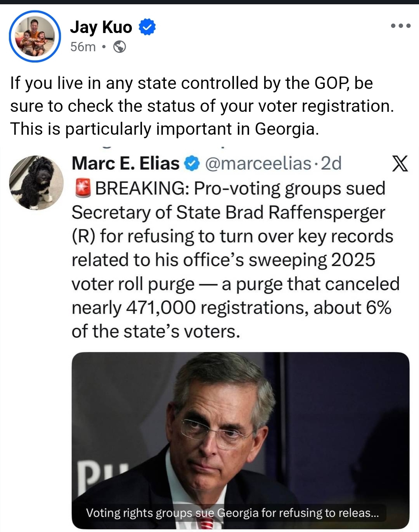Click the globe public audience icon
The height and width of the screenshot is (532, 419).
(x=119, y=47)
